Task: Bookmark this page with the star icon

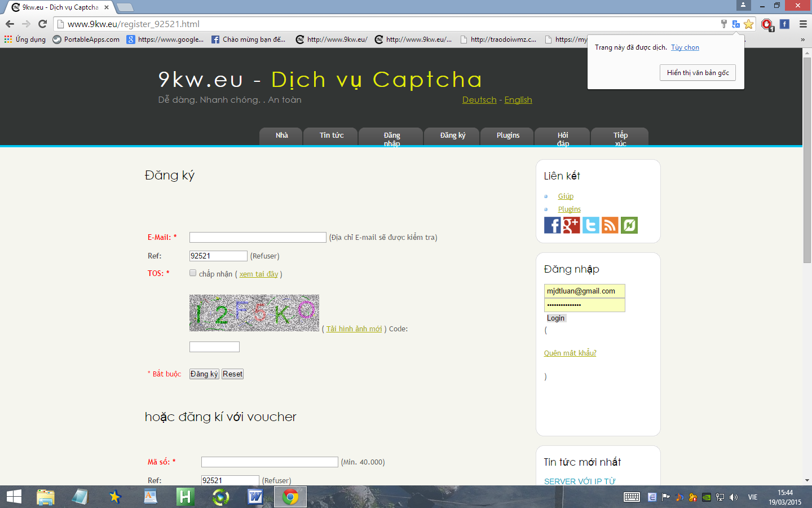Action: [749, 24]
